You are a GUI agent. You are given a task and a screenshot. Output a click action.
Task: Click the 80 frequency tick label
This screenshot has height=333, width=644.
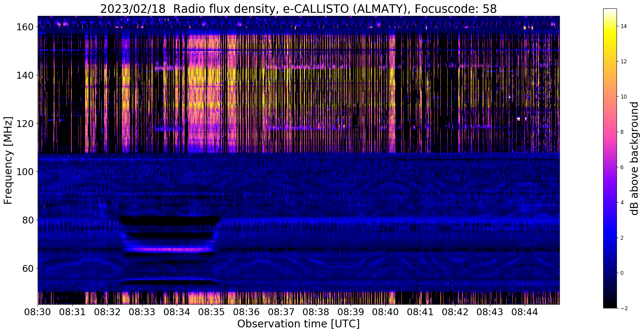coord(28,220)
